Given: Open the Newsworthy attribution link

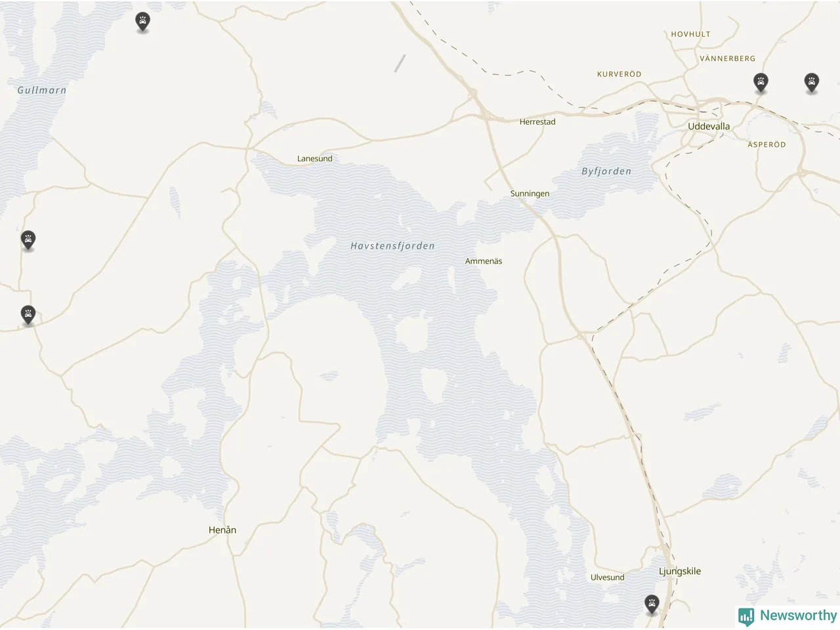Looking at the screenshot, I should point(787,616).
